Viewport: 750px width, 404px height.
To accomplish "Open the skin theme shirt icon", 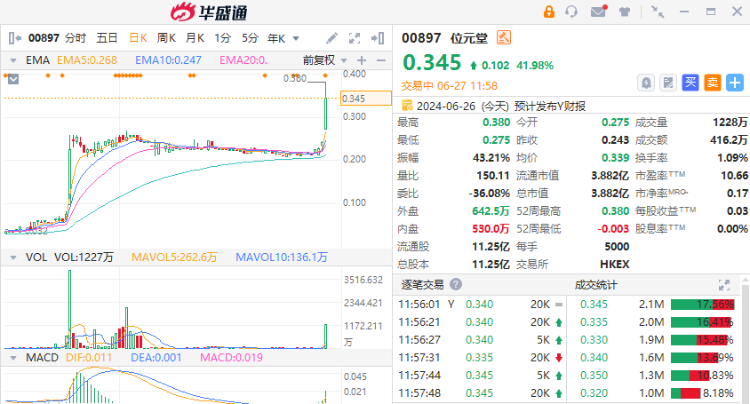I will pyautogui.click(x=624, y=11).
